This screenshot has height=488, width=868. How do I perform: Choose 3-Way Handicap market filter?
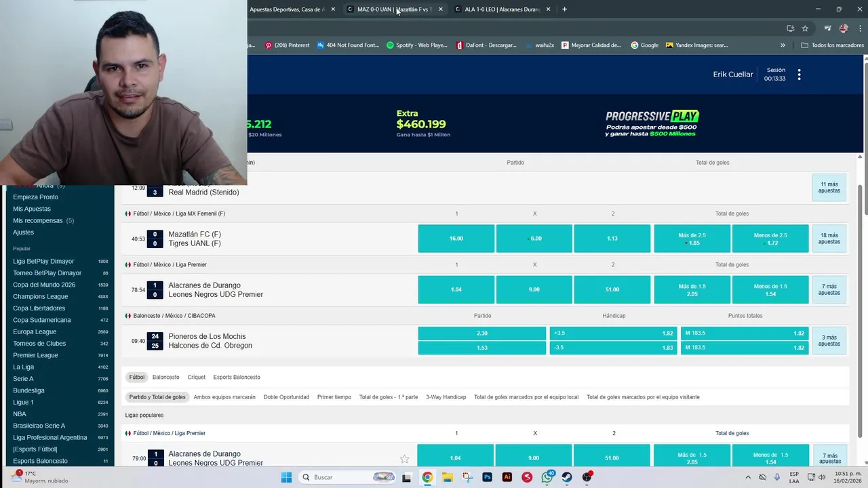[446, 397]
